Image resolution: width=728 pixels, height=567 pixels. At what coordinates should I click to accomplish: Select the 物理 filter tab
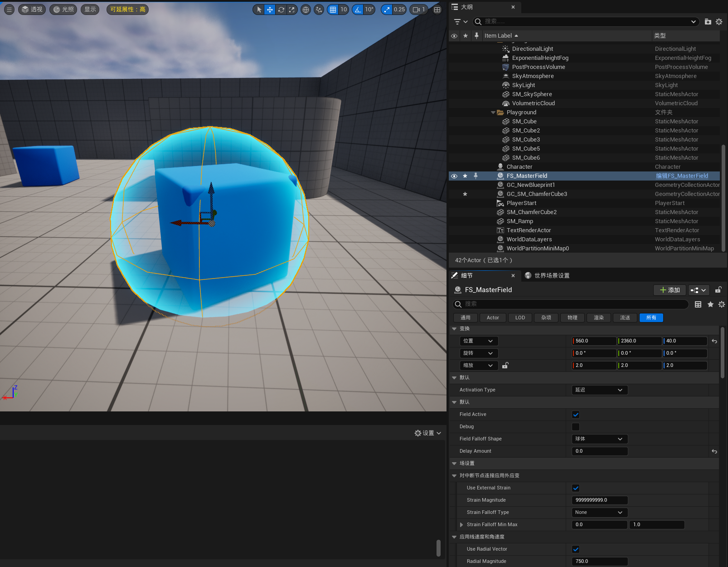[572, 318]
